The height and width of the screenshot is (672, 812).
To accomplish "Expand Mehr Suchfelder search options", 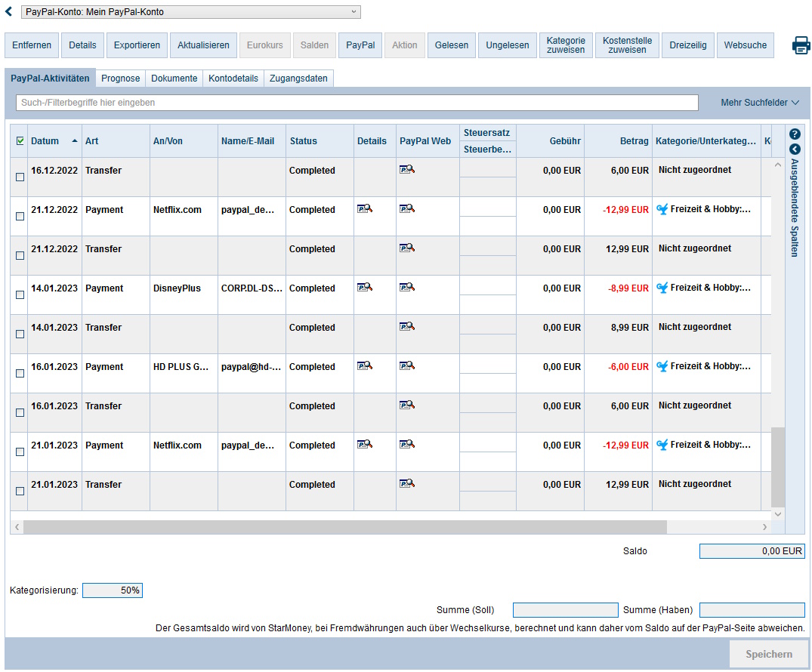I will click(760, 103).
